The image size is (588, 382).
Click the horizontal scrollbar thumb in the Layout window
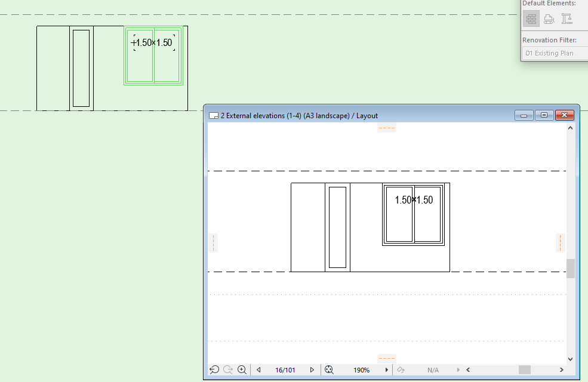(525, 370)
